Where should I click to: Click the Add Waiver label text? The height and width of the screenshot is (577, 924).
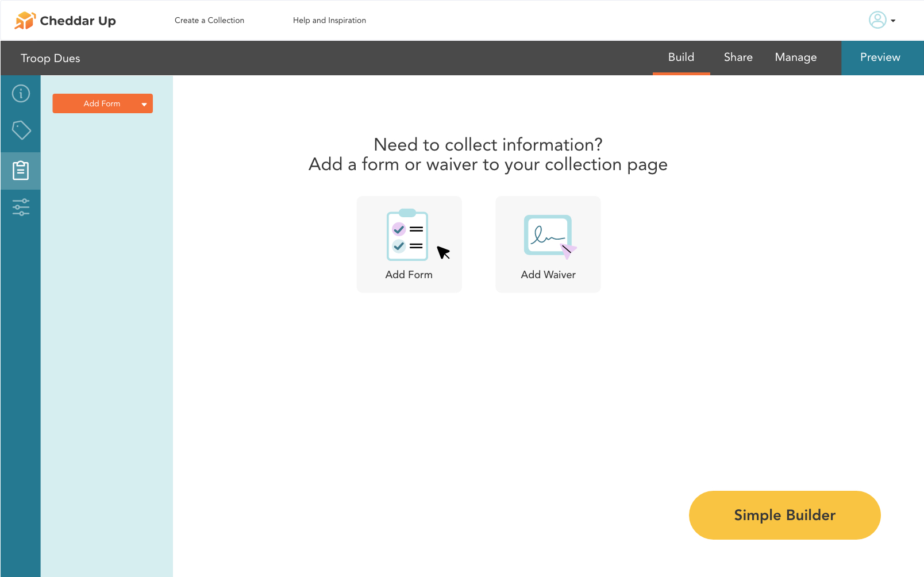pos(548,275)
